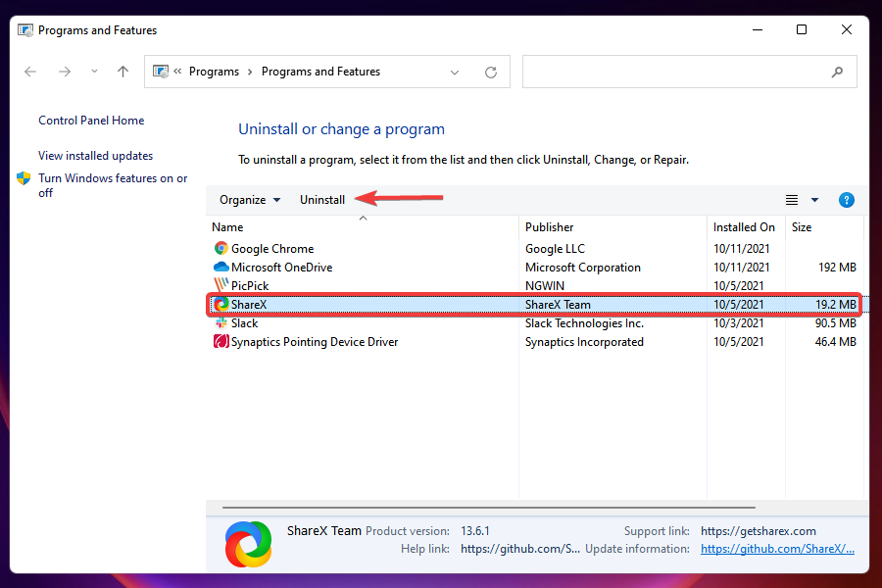882x588 pixels.
Task: Click the Help link https://github.com/S... text
Action: click(520, 549)
